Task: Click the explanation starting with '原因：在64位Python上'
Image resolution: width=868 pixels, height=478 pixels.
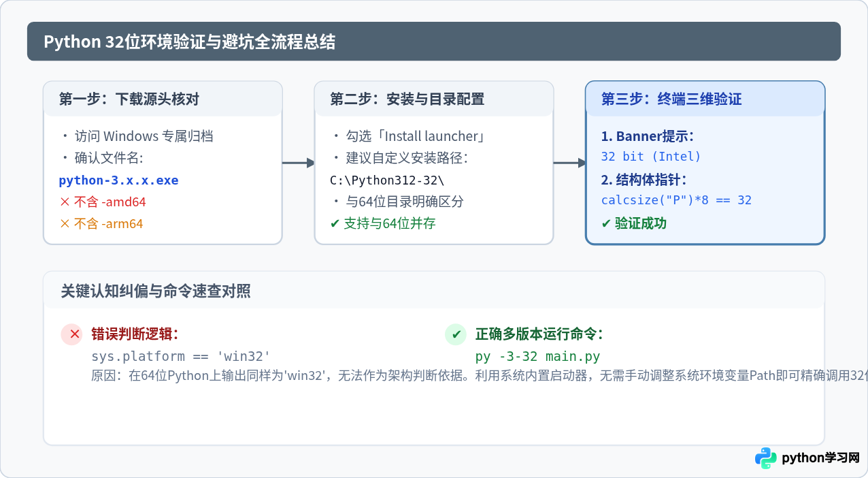Action: click(x=282, y=376)
